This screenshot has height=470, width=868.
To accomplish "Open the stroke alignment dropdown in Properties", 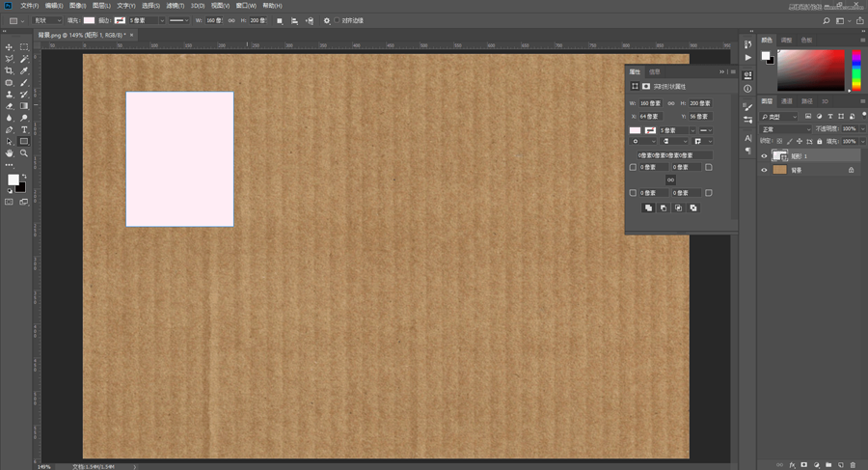I will coord(644,141).
